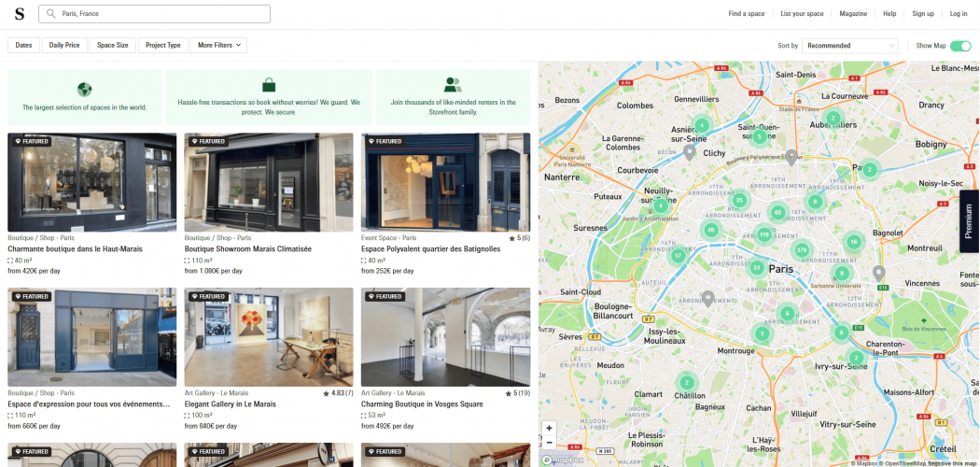Open the More Filters dropdown

218,45
